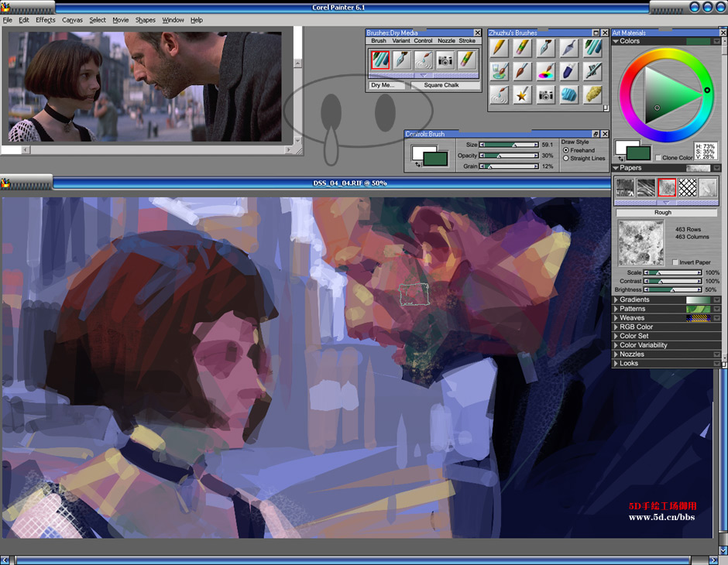Open the Effects menu
The height and width of the screenshot is (565, 728).
[46, 20]
